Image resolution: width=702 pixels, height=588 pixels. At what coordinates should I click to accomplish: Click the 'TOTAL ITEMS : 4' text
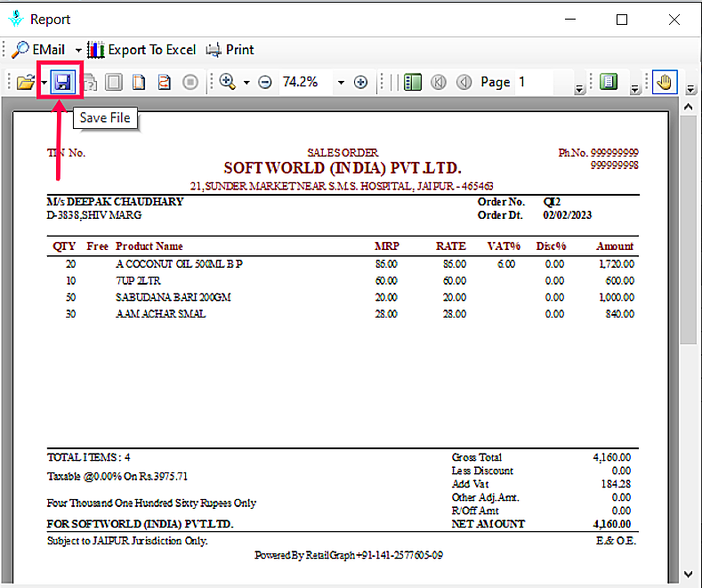tap(89, 457)
